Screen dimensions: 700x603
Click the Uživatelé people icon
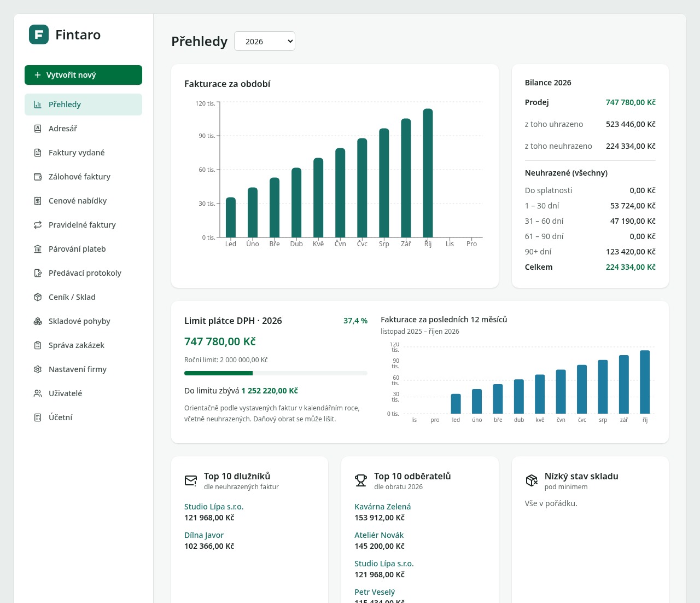pyautogui.click(x=38, y=393)
